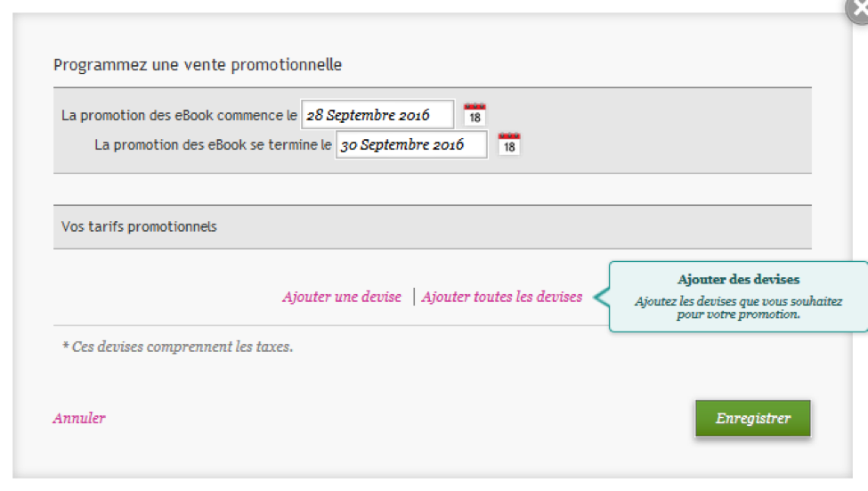Viewport: 868px width, 491px height.
Task: Click on '2016' in the end date field
Action: tap(449, 145)
